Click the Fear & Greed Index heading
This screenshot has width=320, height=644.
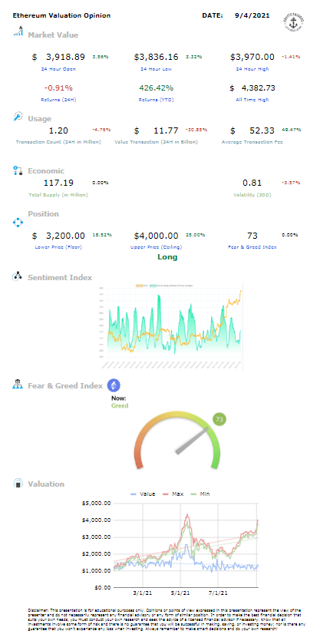(65, 385)
